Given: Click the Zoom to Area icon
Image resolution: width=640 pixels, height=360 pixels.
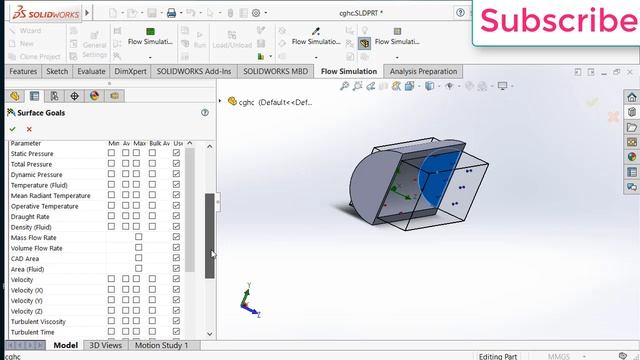Looking at the screenshot, I should (x=358, y=86).
